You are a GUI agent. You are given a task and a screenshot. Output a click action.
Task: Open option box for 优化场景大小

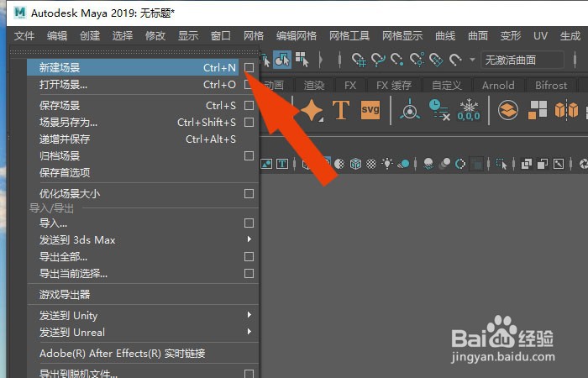249,193
